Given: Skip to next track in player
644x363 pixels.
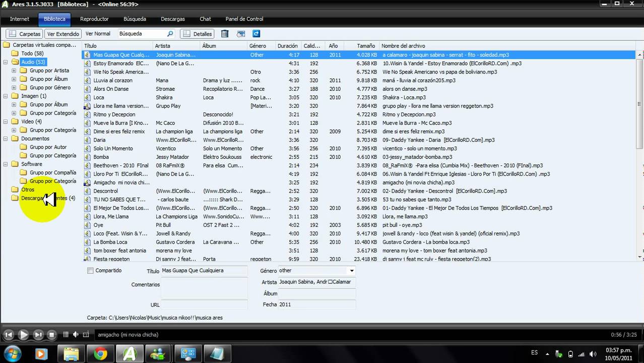Looking at the screenshot, I should pos(38,334).
